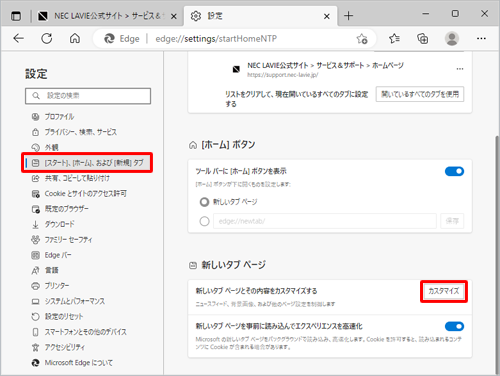Close the NEC LAVIE tab
Viewport: 500px width, 376px height.
[174, 16]
